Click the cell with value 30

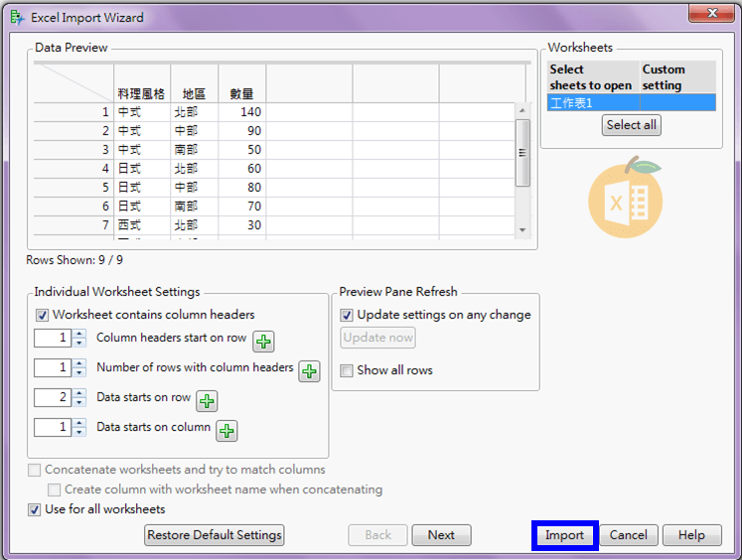[241, 225]
